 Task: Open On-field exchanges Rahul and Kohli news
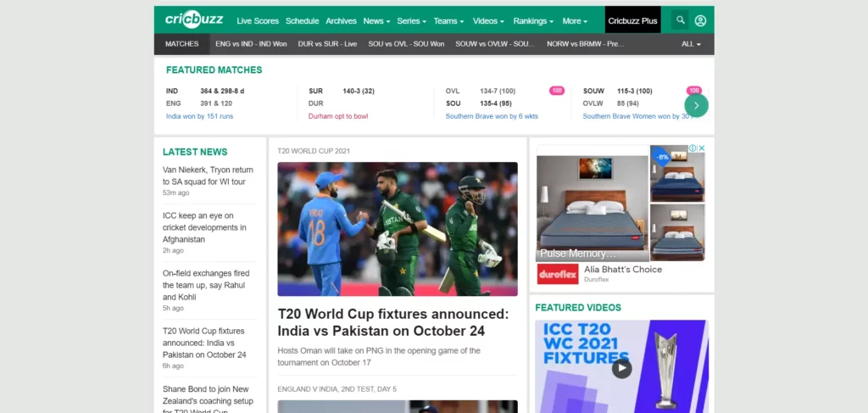click(x=206, y=285)
